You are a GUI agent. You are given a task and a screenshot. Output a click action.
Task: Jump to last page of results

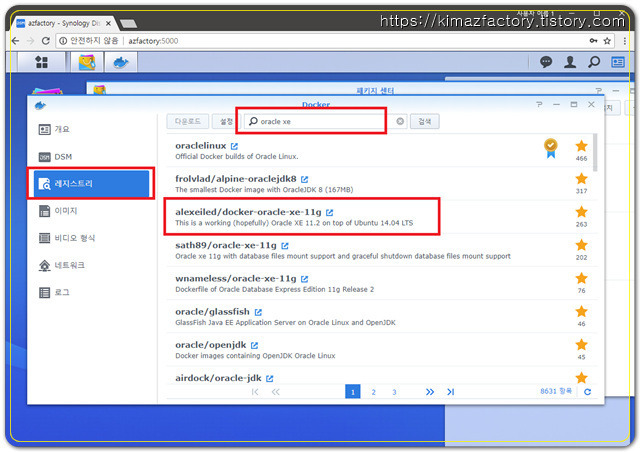(x=451, y=392)
